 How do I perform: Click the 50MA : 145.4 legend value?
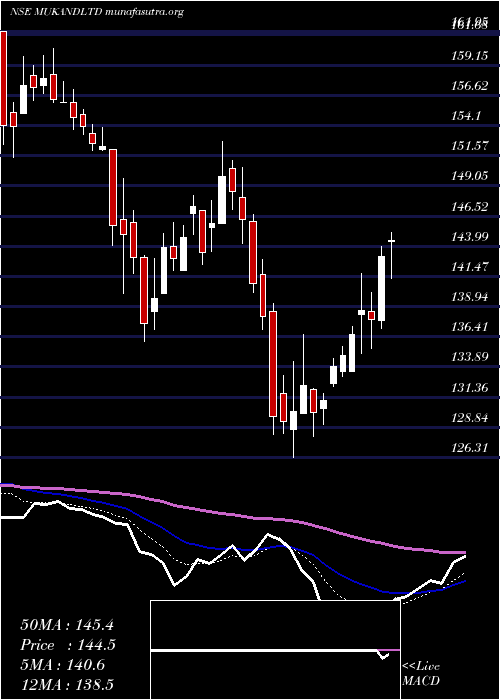click(68, 625)
